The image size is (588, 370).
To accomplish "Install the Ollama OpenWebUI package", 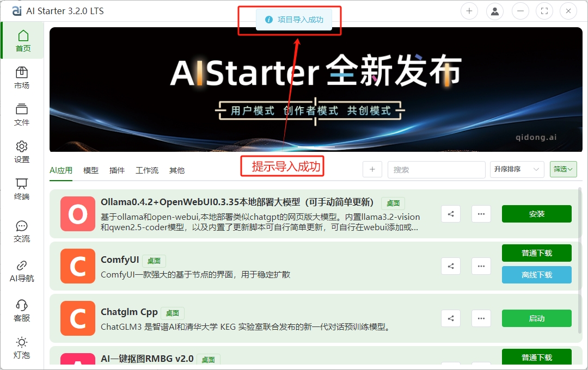I will click(536, 214).
